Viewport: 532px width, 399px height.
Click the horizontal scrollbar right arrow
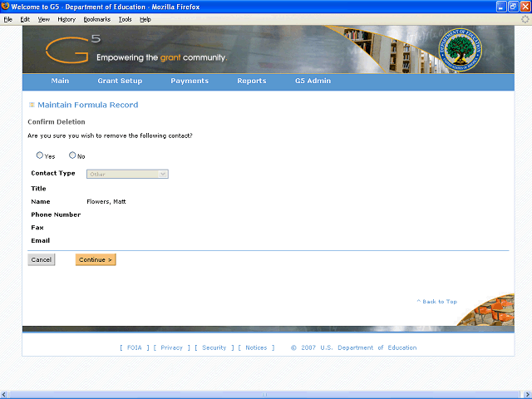click(528, 395)
